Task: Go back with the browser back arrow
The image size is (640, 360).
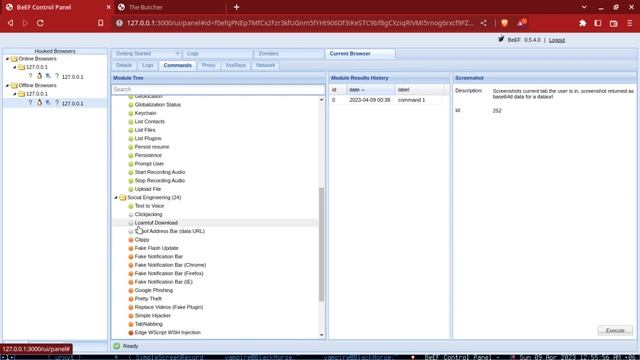Action: click(x=11, y=23)
